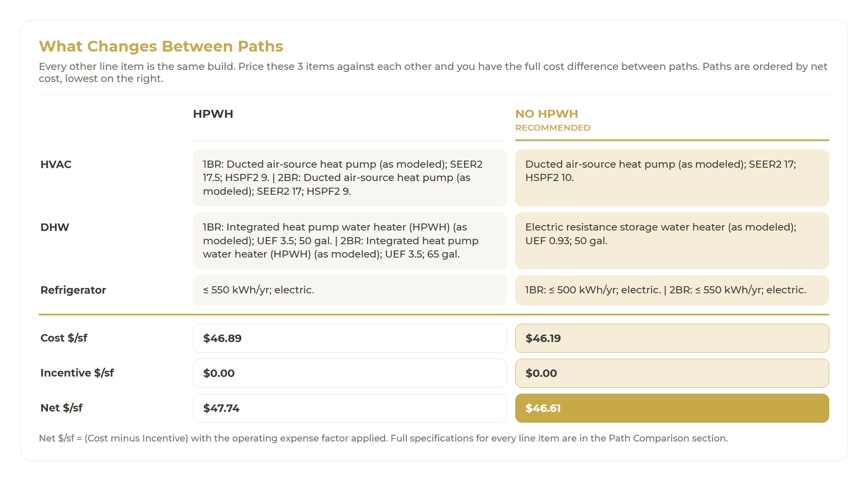Select the Refrigerator row label
868x481 pixels.
tap(73, 290)
